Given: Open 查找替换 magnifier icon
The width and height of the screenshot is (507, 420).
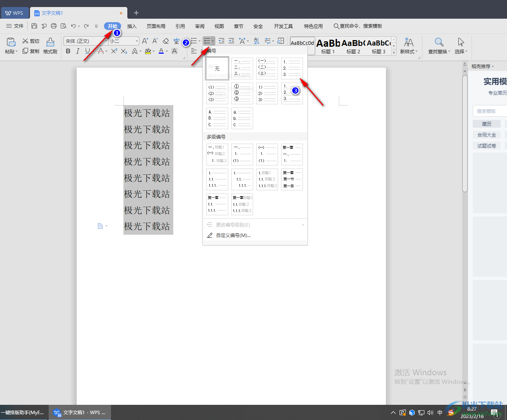Looking at the screenshot, I should point(439,42).
